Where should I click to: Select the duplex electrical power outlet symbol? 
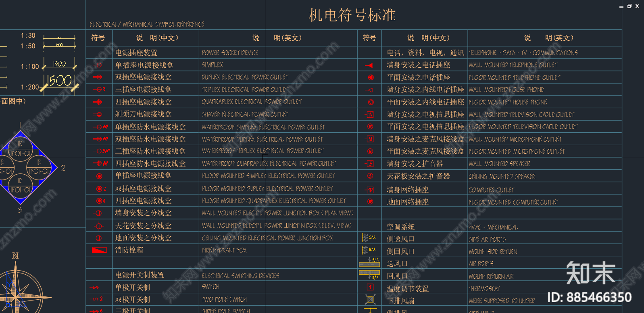tap(98, 77)
